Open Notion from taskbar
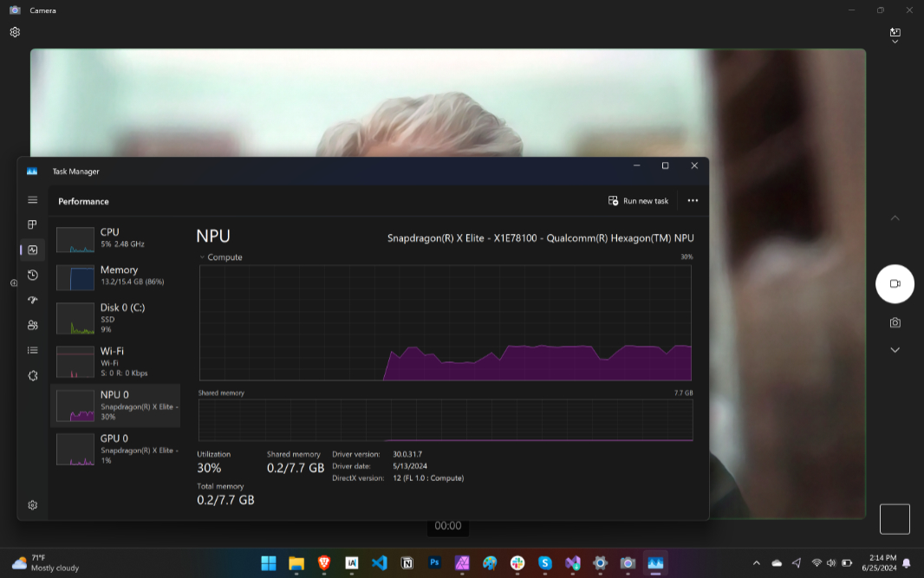 point(407,563)
